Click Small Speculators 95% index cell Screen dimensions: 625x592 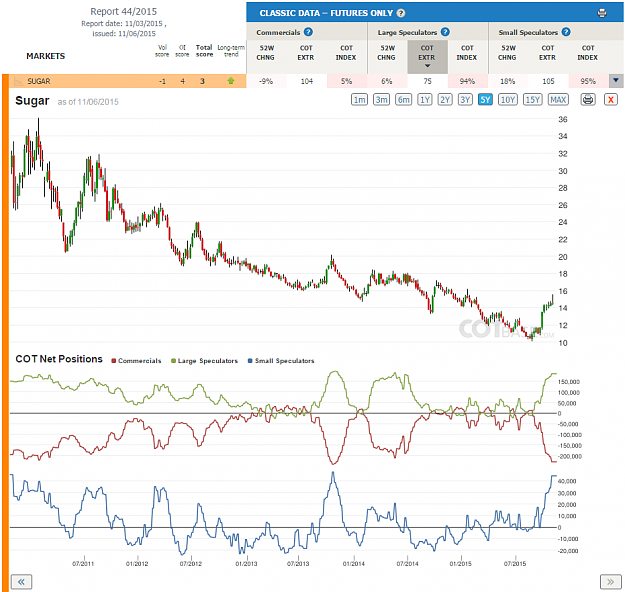(x=588, y=81)
